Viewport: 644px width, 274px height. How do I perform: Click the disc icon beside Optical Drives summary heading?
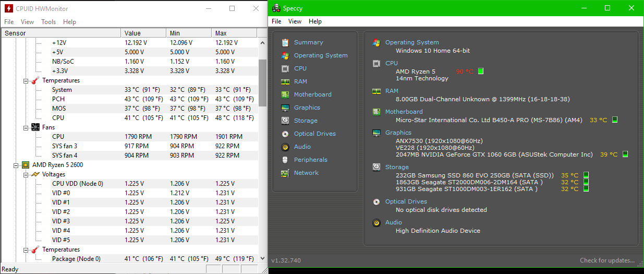[376, 201]
